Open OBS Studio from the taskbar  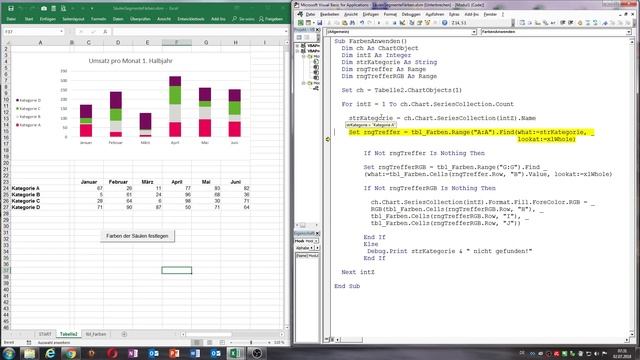pyautogui.click(x=257, y=353)
